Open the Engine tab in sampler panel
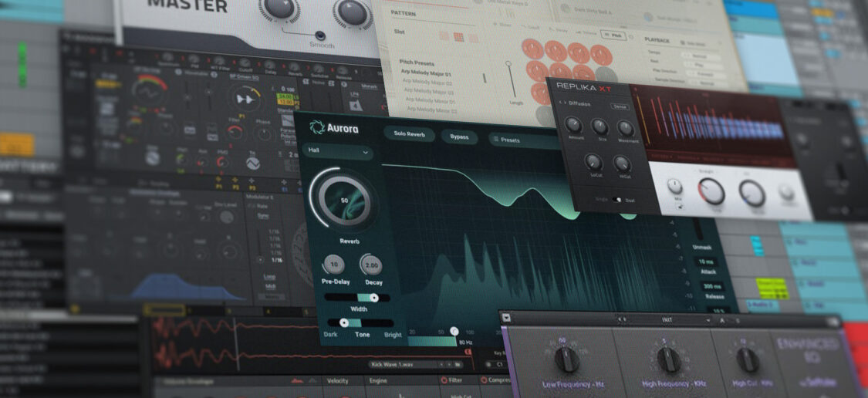Image resolution: width=868 pixels, height=398 pixels. [377, 381]
